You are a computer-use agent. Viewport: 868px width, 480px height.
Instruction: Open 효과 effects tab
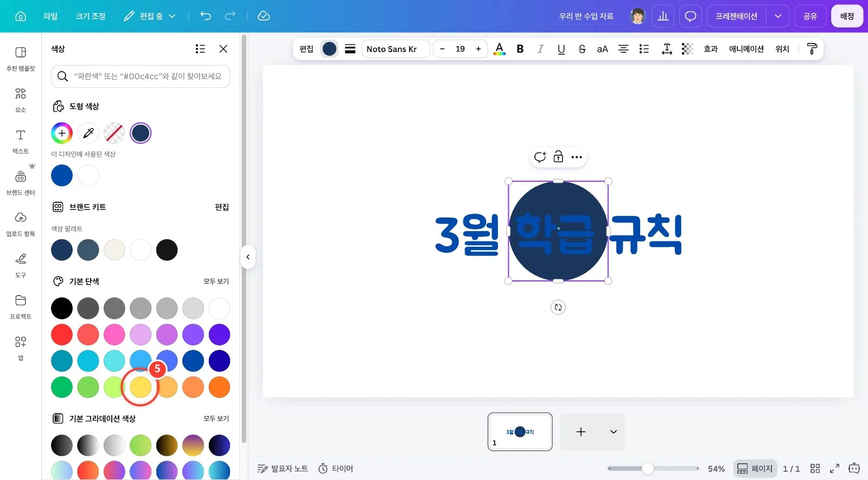pos(711,49)
